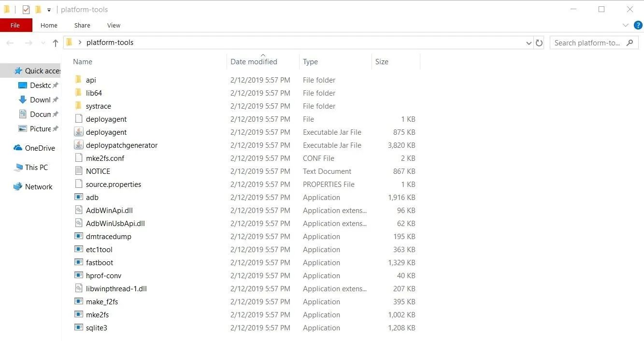The image size is (644, 341).
Task: Click the NOTICE text document icon
Action: pyautogui.click(x=79, y=171)
